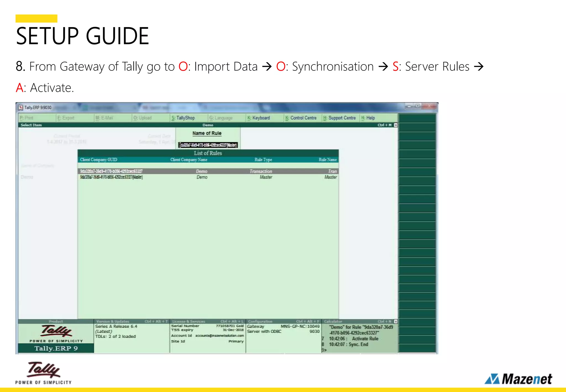Open K: Keyboard settings
Image resolution: width=566 pixels, height=392 pixels.
[x=265, y=118]
